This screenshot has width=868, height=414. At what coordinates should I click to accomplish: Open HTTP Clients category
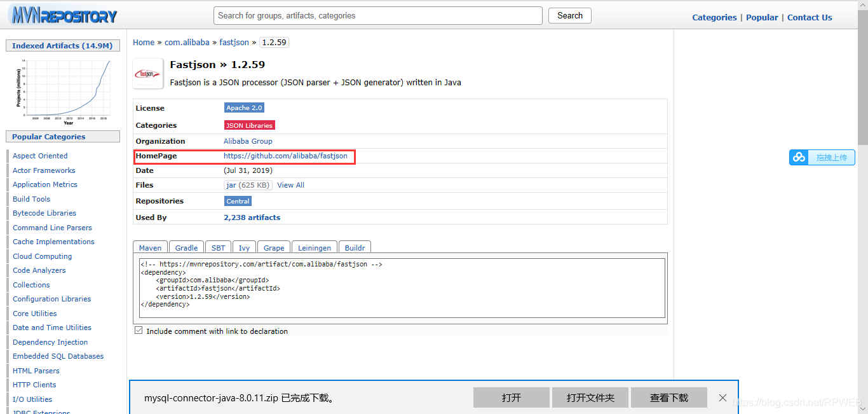coord(34,385)
